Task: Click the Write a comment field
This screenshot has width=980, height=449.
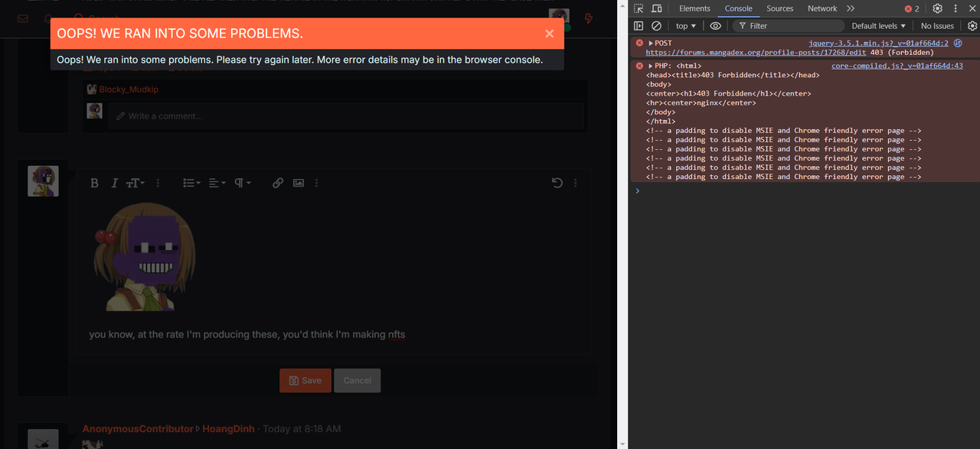Action: [x=347, y=116]
